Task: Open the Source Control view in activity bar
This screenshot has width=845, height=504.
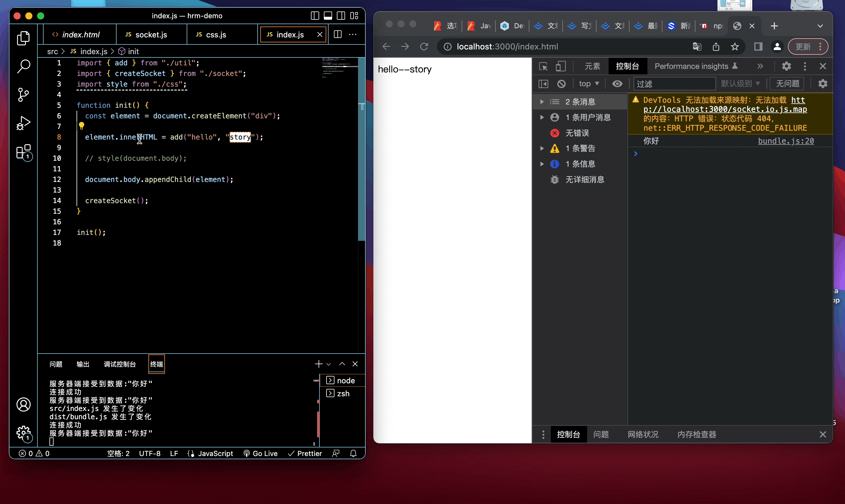Action: pos(23,94)
